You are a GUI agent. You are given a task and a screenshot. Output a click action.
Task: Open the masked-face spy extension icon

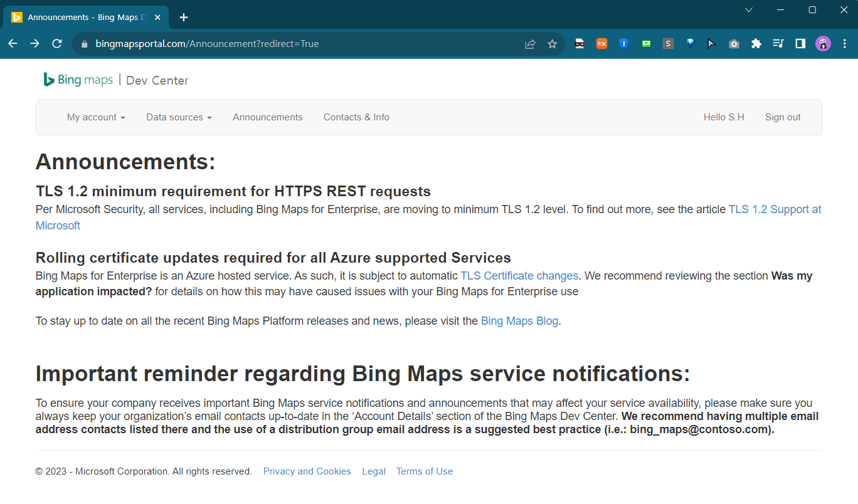pos(580,44)
